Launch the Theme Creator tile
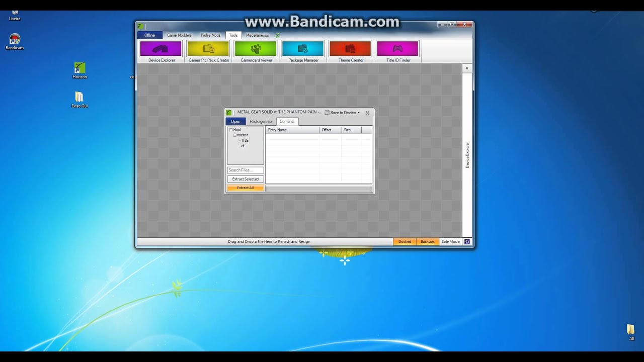Viewport: 644px width, 362px height. coord(350,51)
